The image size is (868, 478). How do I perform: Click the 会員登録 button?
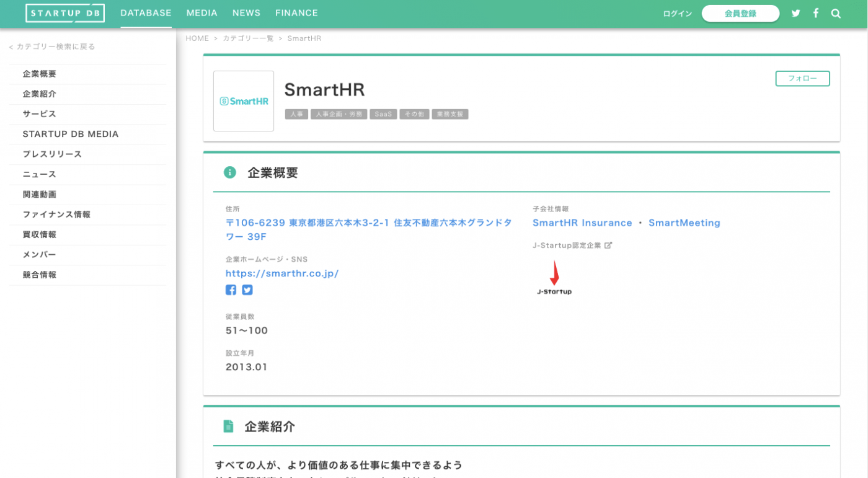[740, 14]
